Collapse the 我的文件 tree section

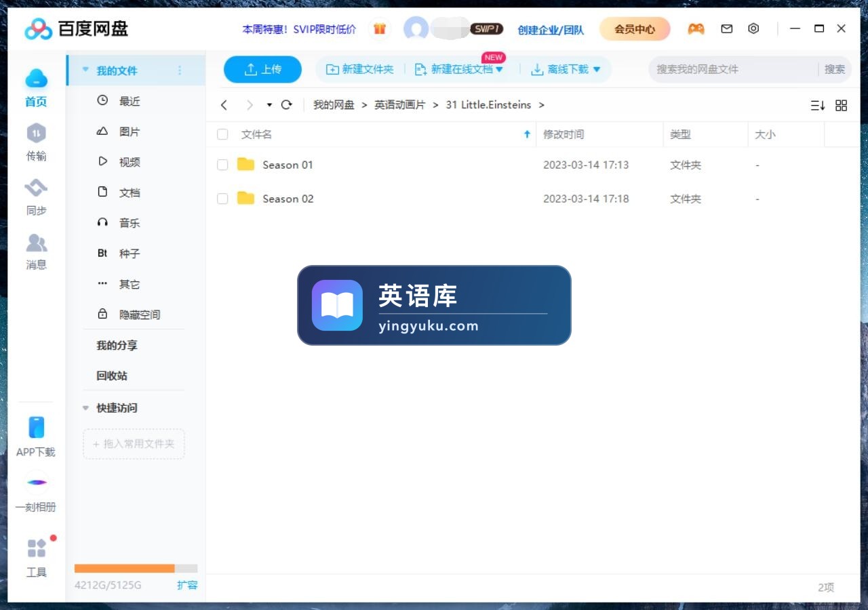85,70
